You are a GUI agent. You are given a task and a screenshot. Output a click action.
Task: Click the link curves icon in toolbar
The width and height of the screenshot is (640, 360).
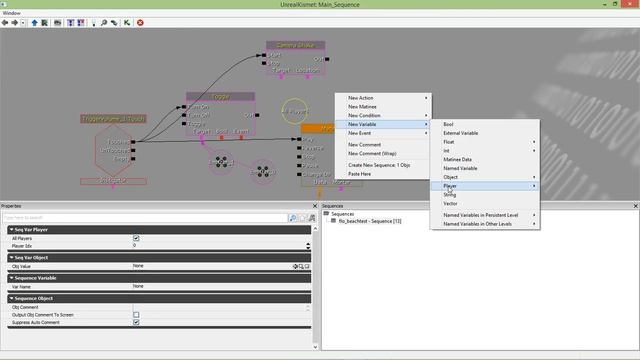point(114,23)
